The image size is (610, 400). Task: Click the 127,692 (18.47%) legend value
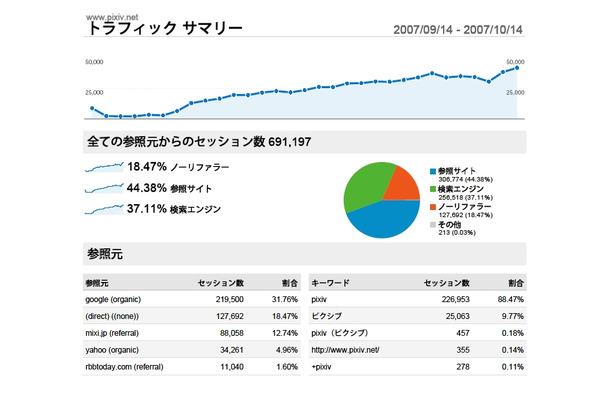coord(466,215)
